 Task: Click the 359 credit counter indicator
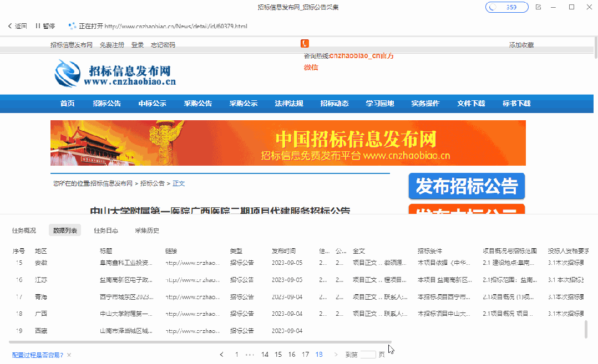(506, 7)
